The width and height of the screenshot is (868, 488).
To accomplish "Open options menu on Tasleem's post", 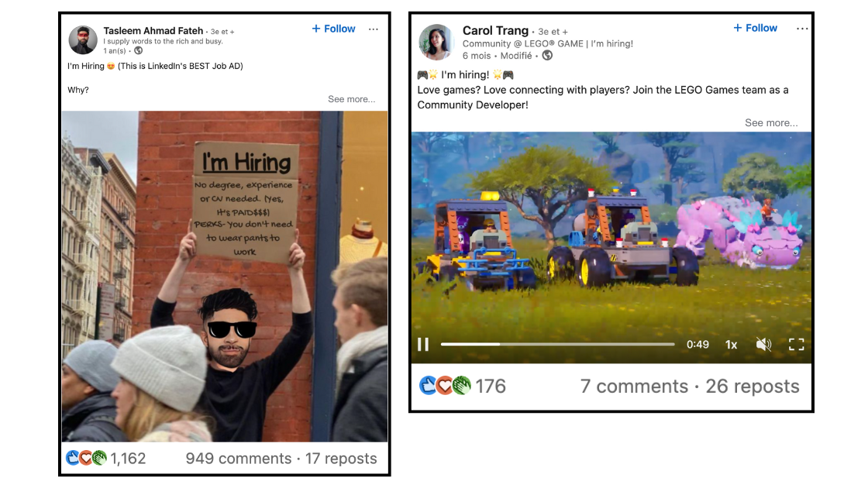I will point(373,29).
